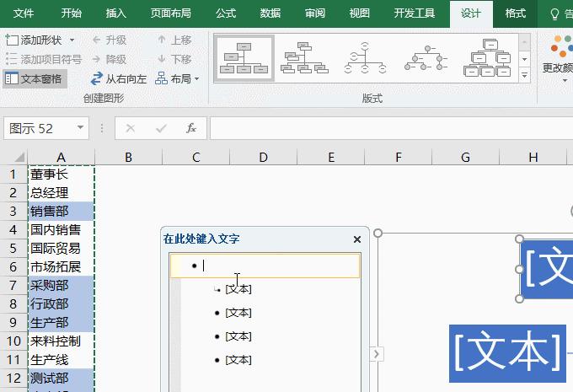Click the select-all corner triangle
Screen dimensions: 573x392
point(19,157)
